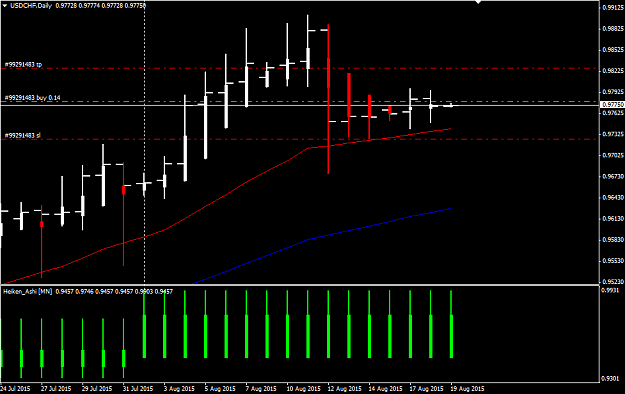This screenshot has width=625, height=394.
Task: Click the 10 Aug 2015 date label
Action: 304,388
